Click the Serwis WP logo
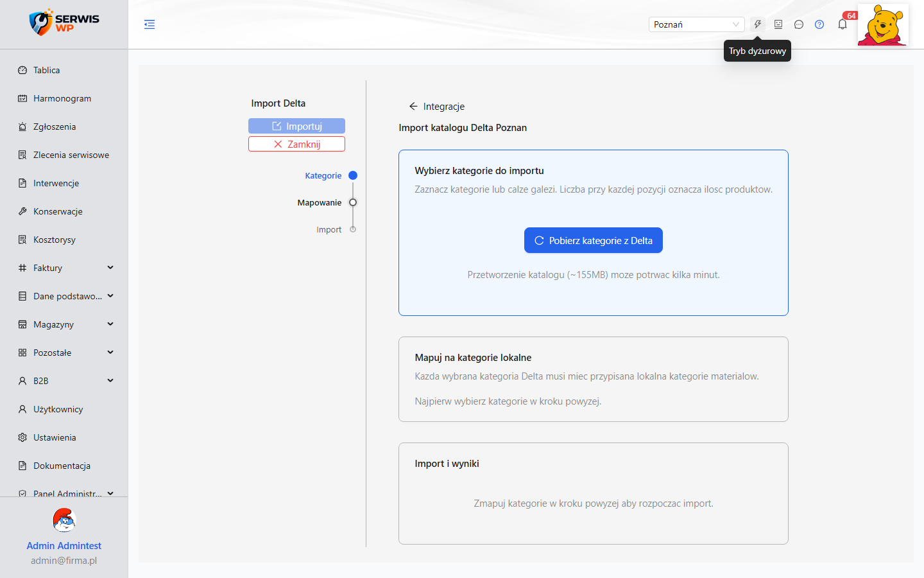The height and width of the screenshot is (578, 924). pos(64,22)
